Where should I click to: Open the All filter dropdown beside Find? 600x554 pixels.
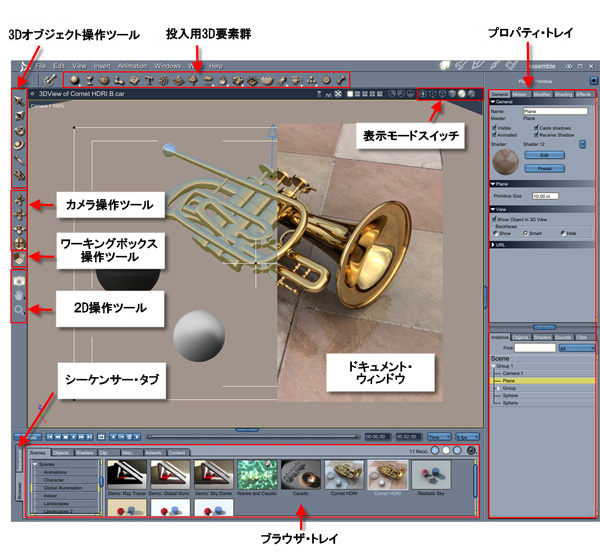[x=576, y=348]
